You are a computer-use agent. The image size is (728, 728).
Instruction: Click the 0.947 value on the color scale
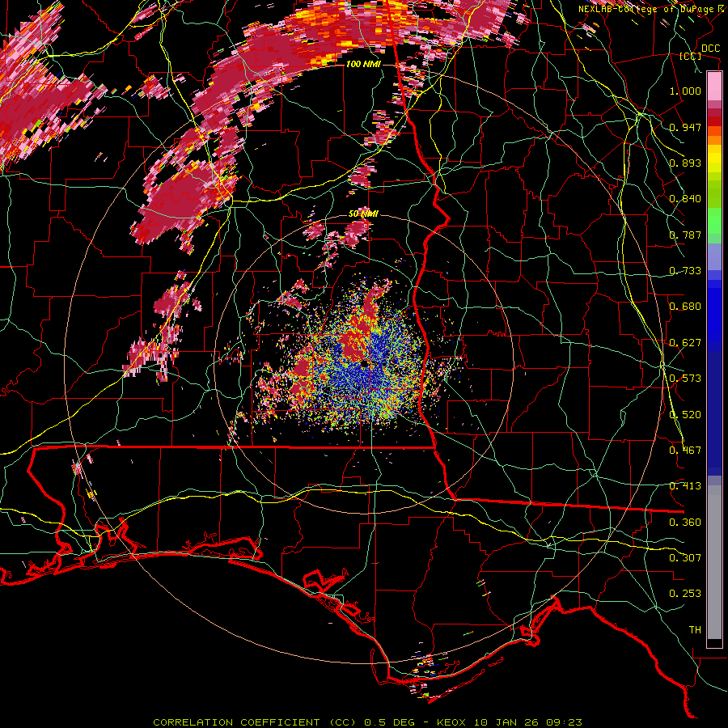pos(685,127)
